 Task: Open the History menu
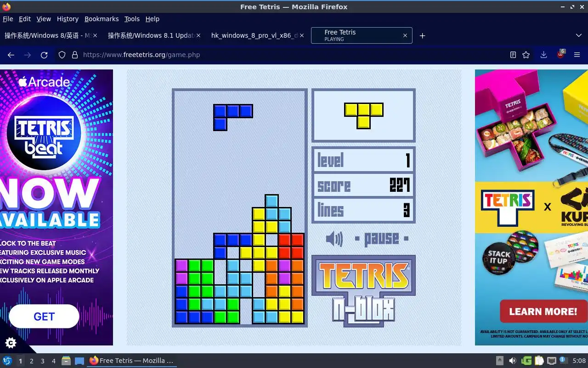(x=68, y=19)
